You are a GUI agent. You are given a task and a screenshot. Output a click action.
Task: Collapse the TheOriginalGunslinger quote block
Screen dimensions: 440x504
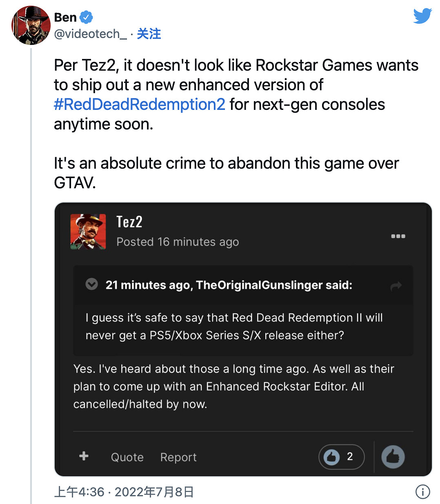[92, 284]
